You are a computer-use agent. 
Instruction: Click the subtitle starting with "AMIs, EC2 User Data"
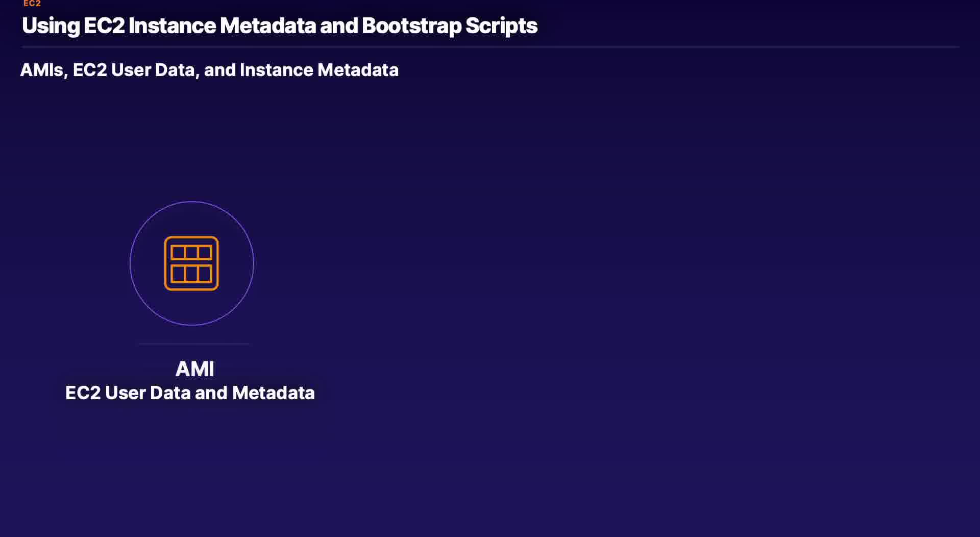(209, 70)
